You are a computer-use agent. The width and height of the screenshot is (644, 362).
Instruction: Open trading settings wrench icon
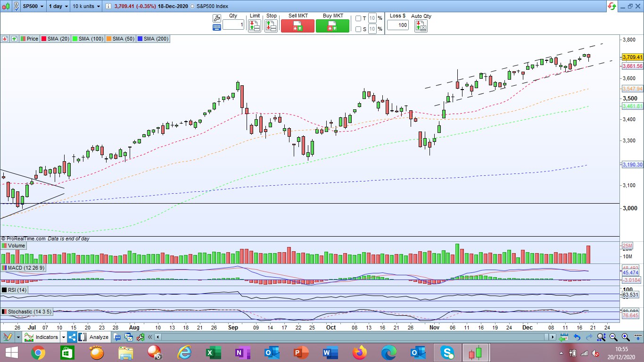click(217, 18)
